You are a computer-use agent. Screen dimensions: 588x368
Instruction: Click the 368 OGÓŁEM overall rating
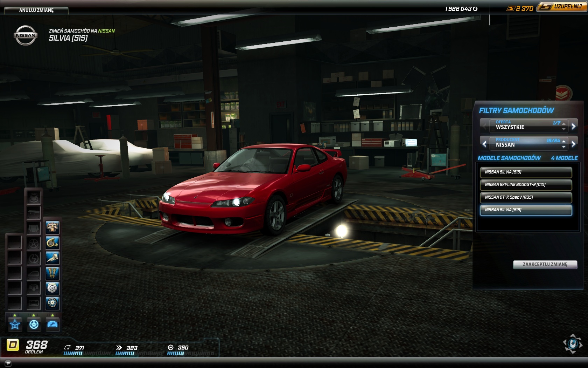(x=36, y=347)
